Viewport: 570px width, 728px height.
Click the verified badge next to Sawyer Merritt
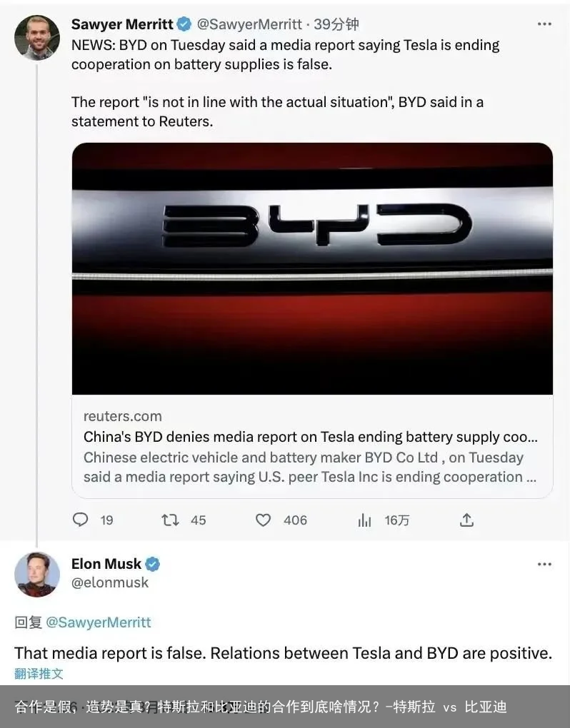[184, 24]
